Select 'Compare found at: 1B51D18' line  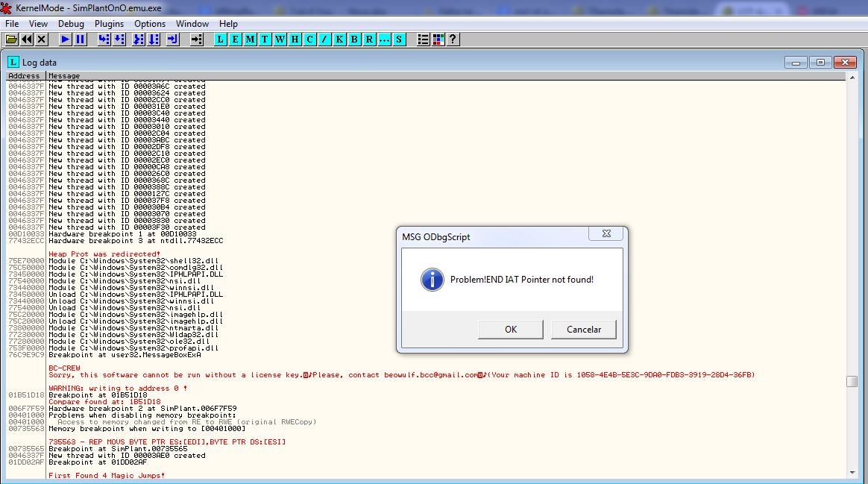click(104, 402)
